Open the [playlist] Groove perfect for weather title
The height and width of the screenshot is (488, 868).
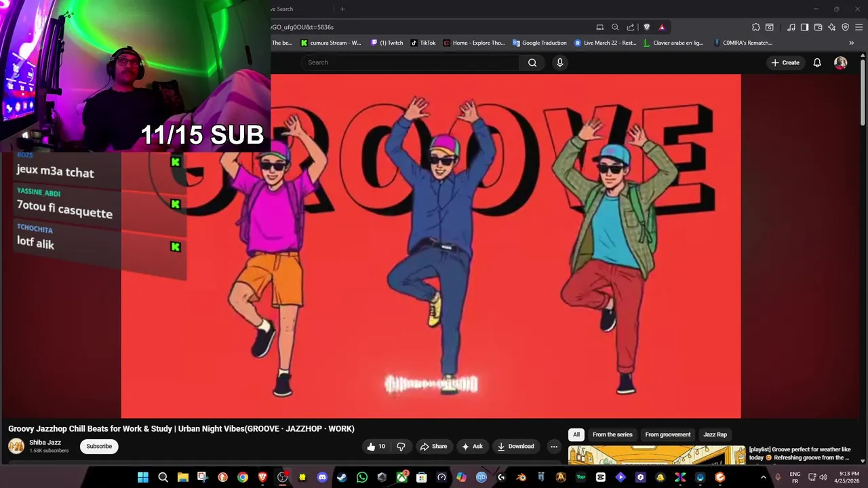pyautogui.click(x=800, y=453)
